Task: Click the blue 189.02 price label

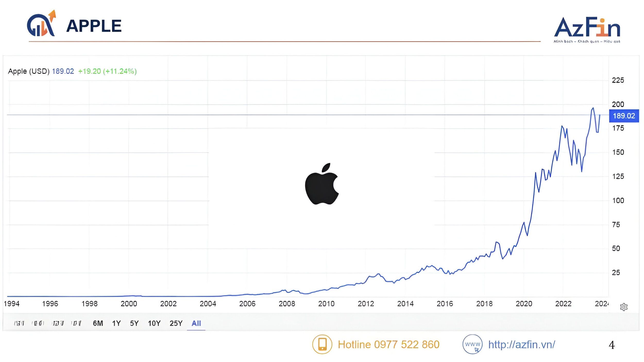Action: click(624, 116)
